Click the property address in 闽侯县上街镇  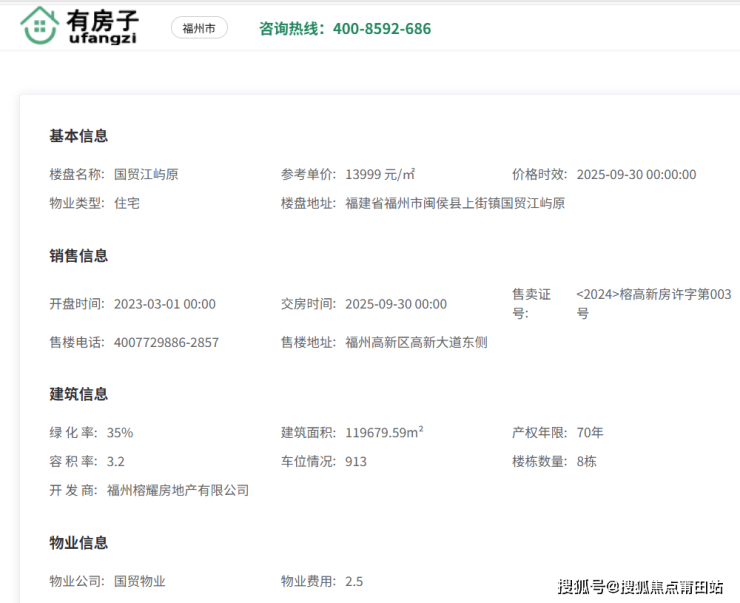point(455,203)
